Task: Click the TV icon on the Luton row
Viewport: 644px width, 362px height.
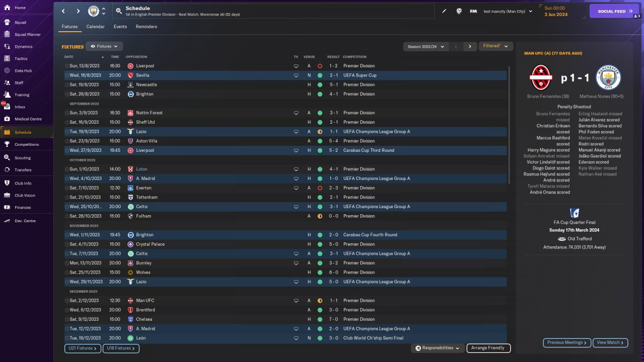Action: [x=296, y=169]
